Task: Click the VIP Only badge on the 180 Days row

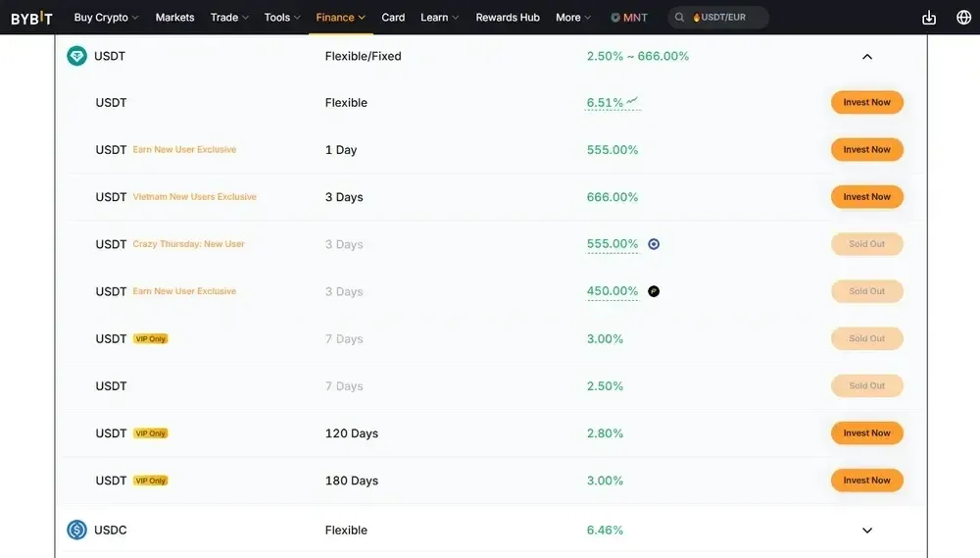Action: coord(151,481)
